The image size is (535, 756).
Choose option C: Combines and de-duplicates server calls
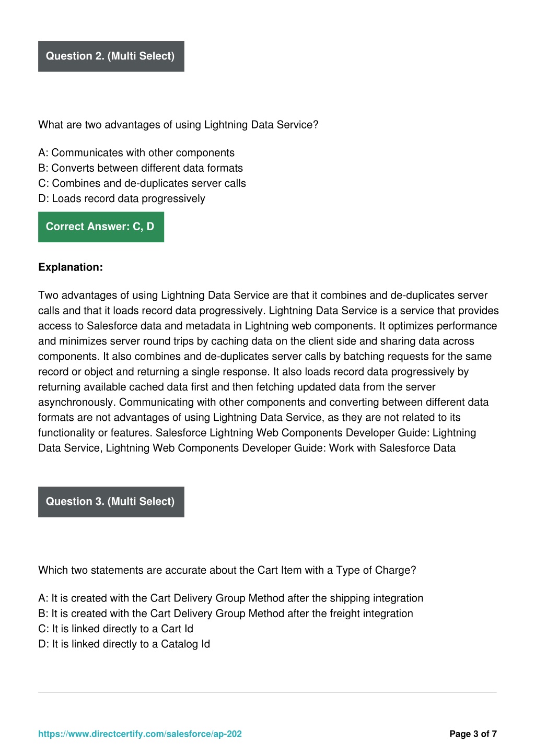point(142,183)
